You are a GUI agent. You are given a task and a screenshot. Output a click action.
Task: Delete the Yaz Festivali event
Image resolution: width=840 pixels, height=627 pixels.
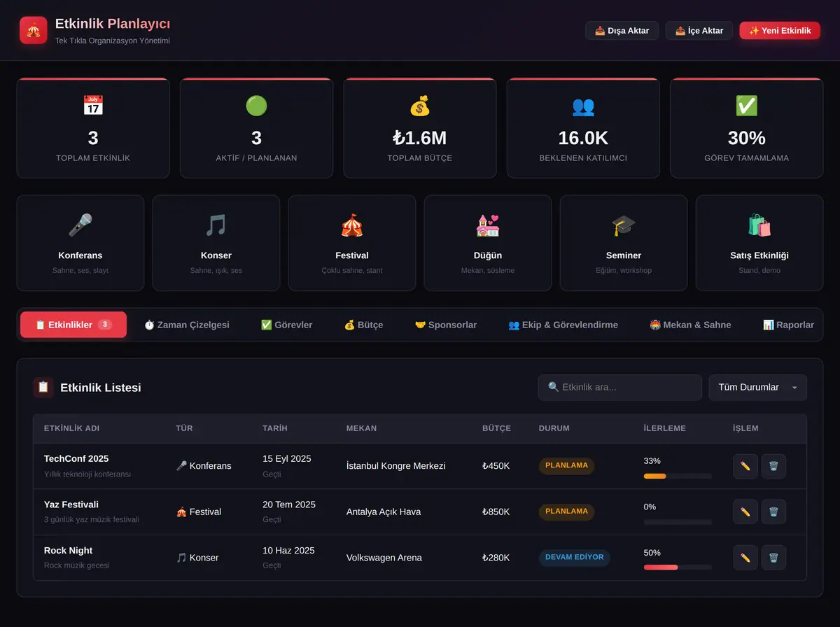tap(773, 512)
